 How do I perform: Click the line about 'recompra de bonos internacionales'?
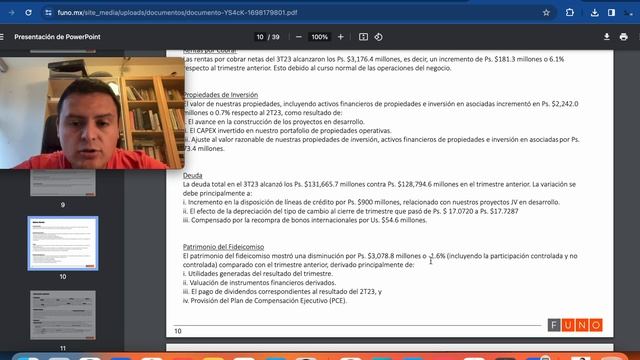coord(304,220)
